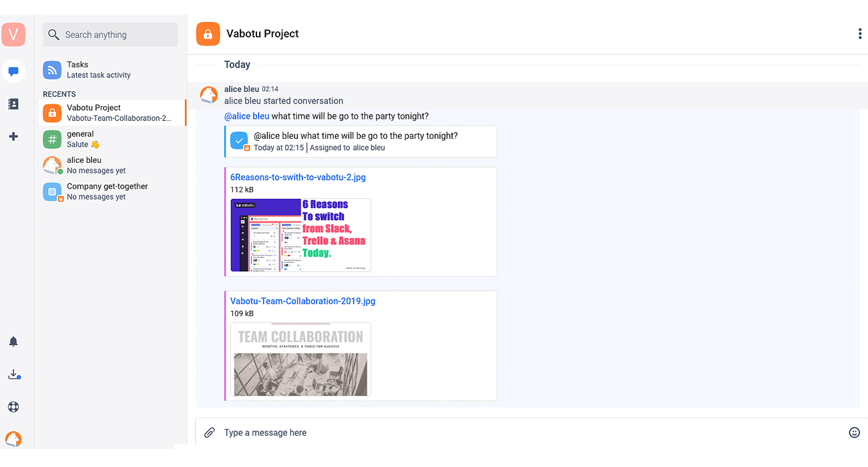Image resolution: width=868 pixels, height=467 pixels.
Task: Open the 6Reasons-to-swith-to-vabotu-2.jpg file link
Action: (298, 177)
